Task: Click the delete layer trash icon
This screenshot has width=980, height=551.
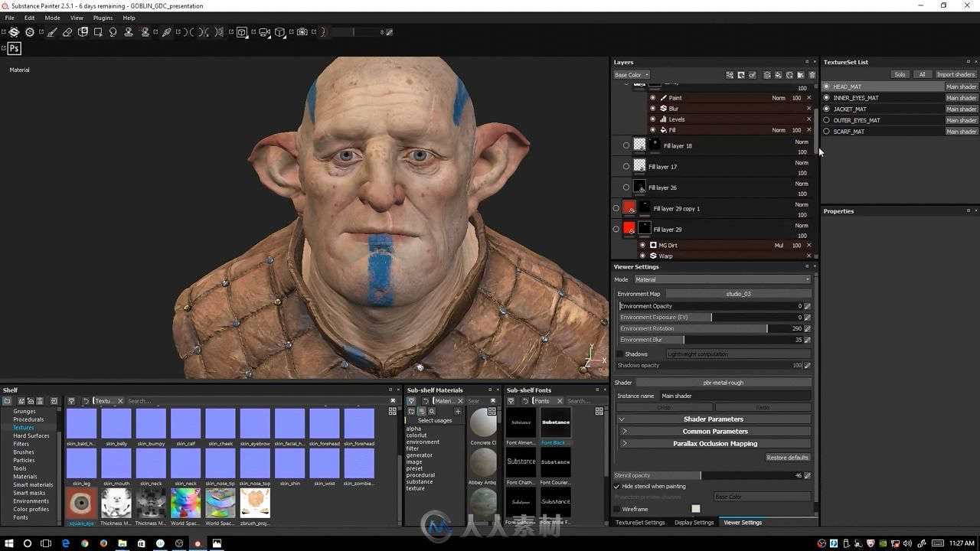Action: click(x=812, y=75)
